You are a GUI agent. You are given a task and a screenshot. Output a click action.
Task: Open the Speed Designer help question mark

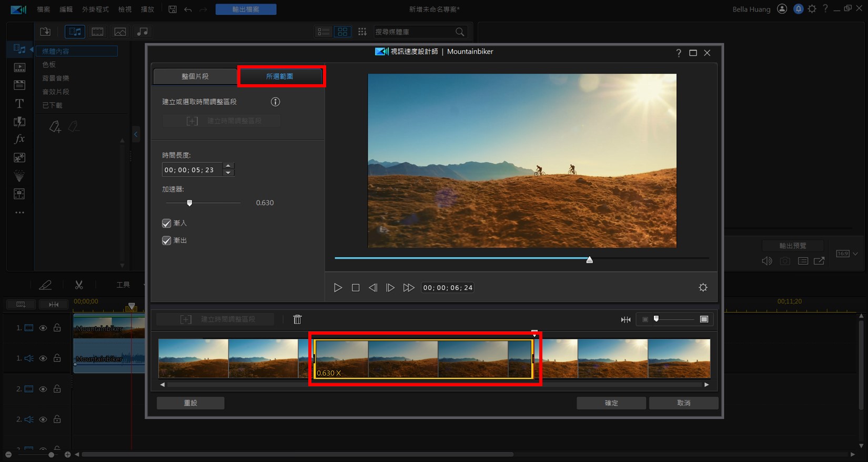point(679,53)
